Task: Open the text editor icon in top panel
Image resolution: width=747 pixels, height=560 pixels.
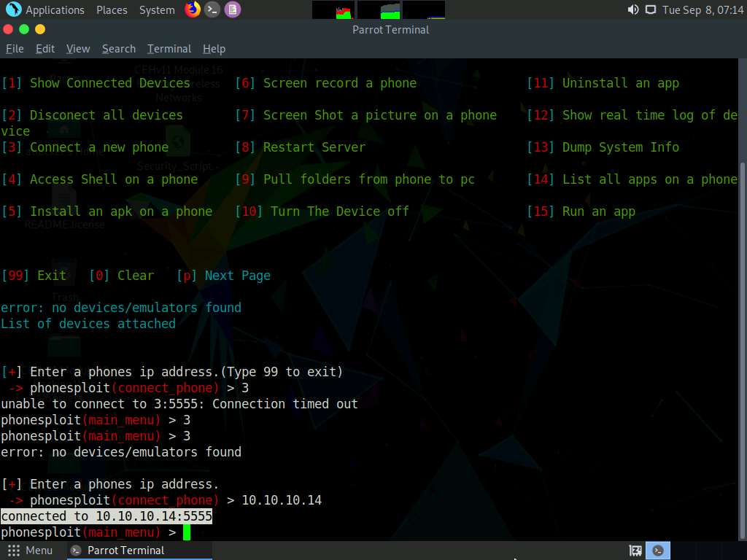Action: tap(232, 9)
